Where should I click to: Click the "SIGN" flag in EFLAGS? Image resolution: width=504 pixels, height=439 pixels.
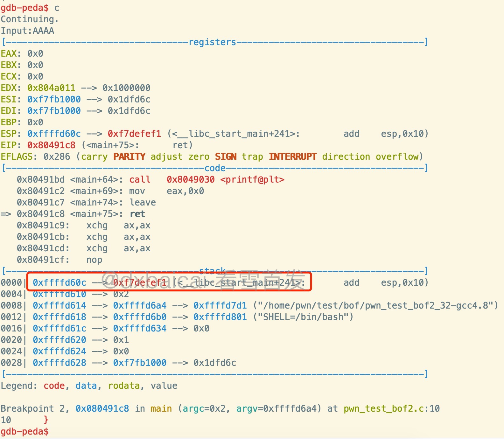(x=226, y=157)
